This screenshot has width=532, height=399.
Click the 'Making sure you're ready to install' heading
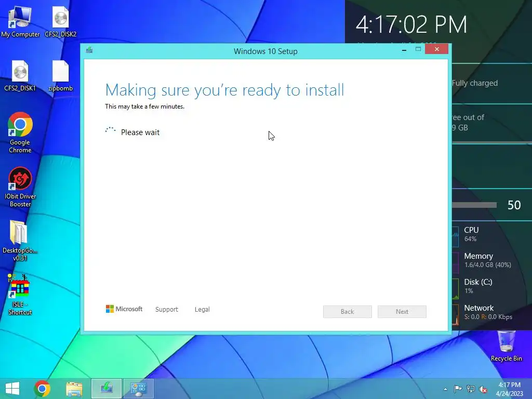(x=224, y=90)
